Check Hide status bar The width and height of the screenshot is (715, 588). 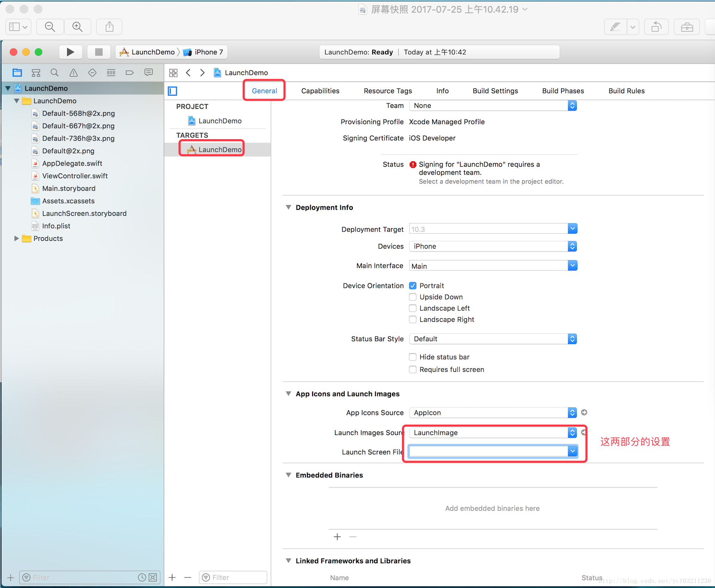(412, 357)
